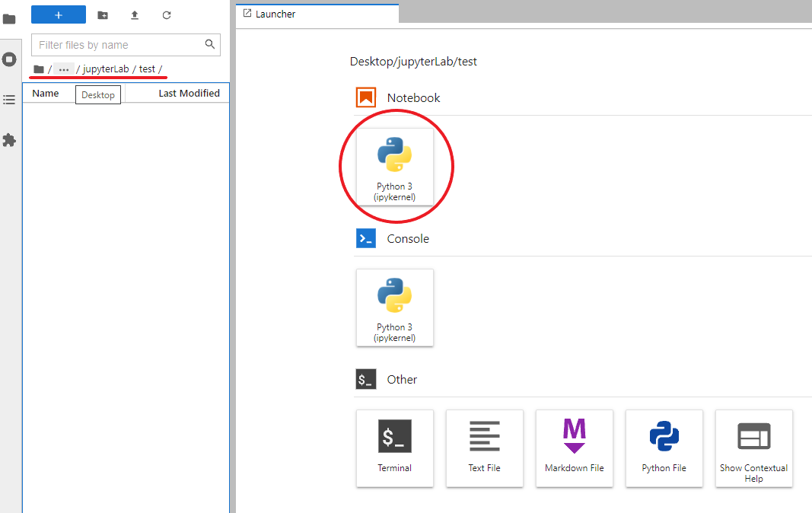Open running terminals and kernels sidebar
This screenshot has height=513, width=812.
[x=9, y=59]
